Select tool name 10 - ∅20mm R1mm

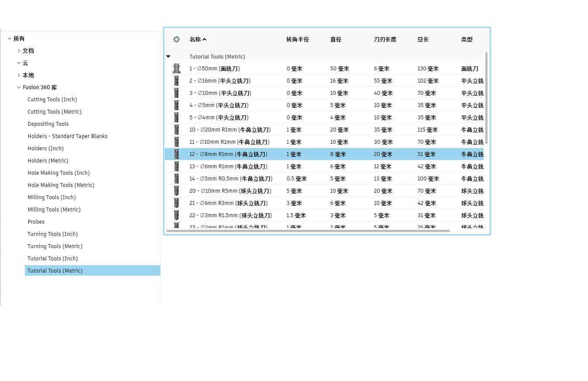230,130
